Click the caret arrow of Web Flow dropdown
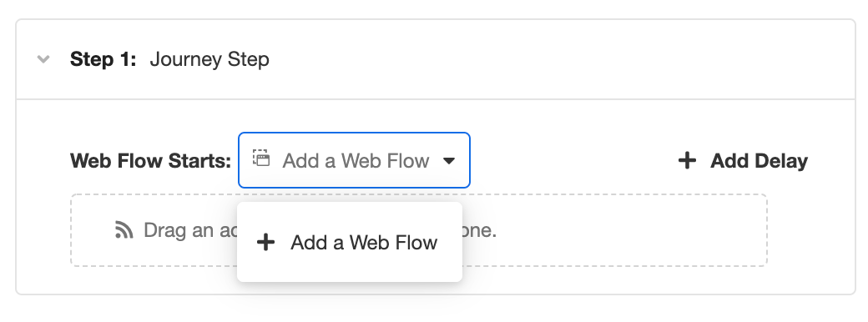The width and height of the screenshot is (868, 322). pos(449,161)
